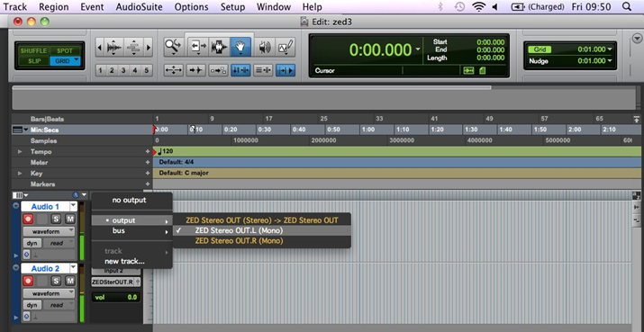Recall zoom preset 4
Screen dimensions: 644x332
pos(135,70)
